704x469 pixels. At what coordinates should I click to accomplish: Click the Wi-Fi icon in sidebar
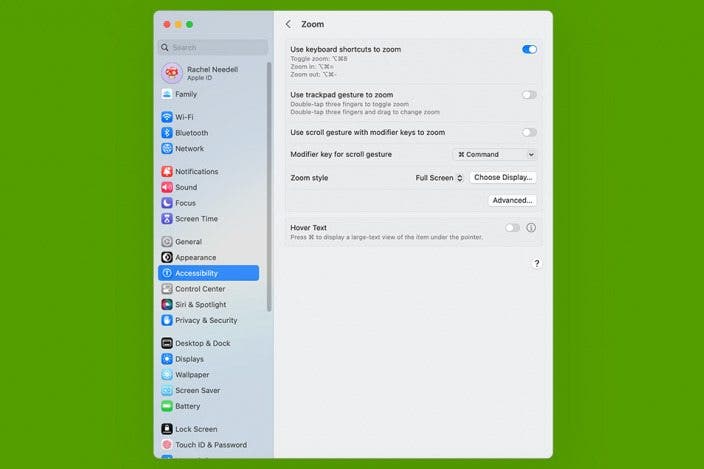point(167,117)
